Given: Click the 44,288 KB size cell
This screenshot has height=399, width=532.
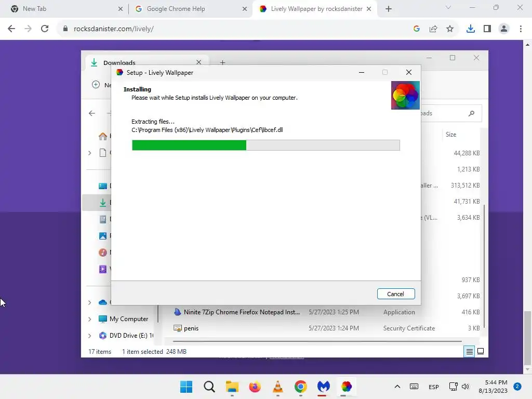Looking at the screenshot, I should point(467,153).
